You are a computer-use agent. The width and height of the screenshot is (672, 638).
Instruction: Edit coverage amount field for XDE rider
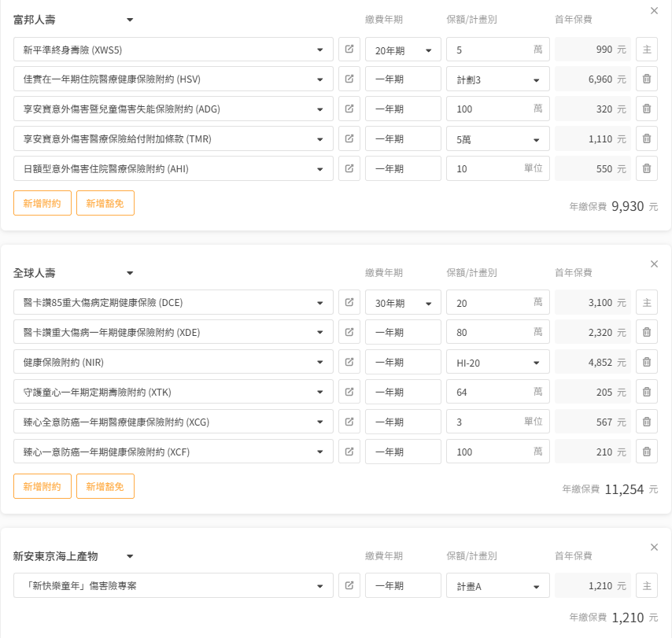pos(488,333)
